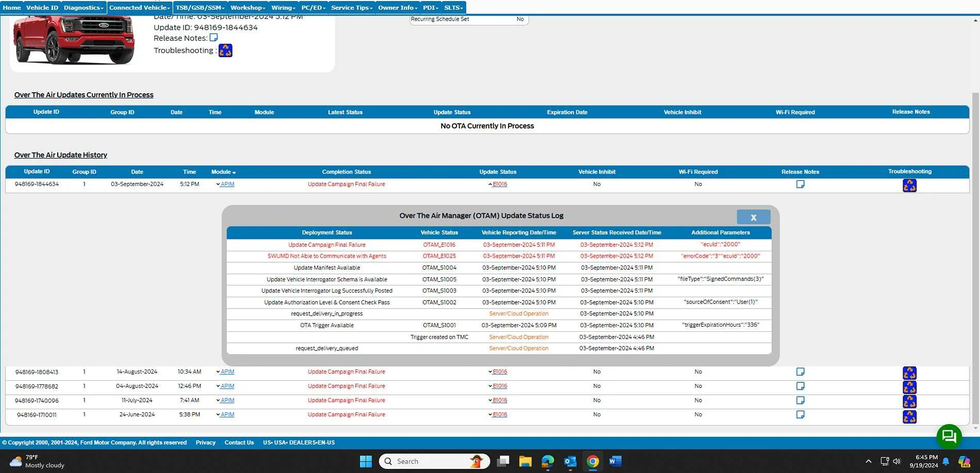Open release notes for update 948169-1844634
The width and height of the screenshot is (980, 473).
coord(800,184)
